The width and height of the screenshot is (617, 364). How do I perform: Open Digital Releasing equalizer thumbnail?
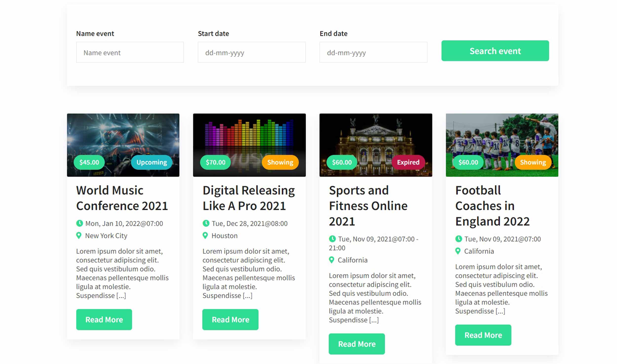tap(249, 145)
